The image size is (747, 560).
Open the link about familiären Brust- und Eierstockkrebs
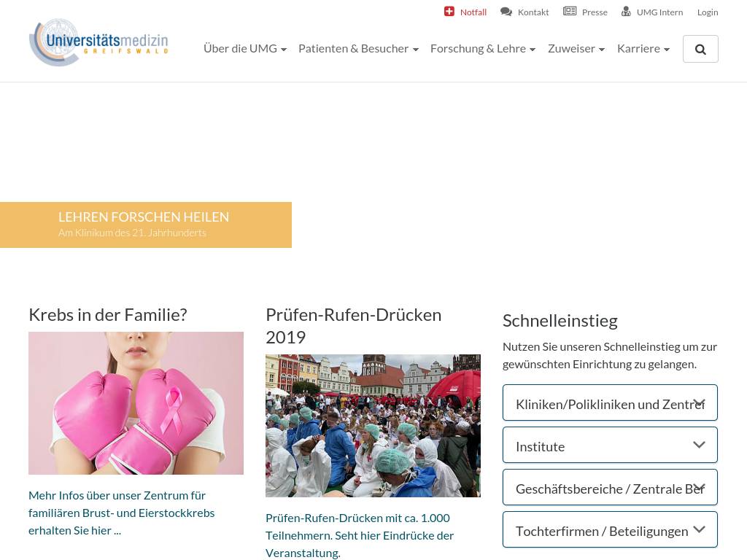pos(122,513)
